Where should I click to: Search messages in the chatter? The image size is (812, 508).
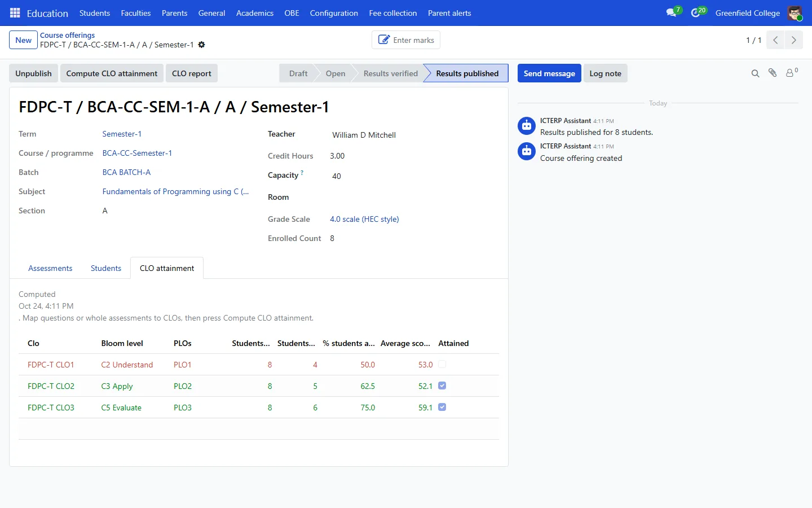tap(756, 73)
